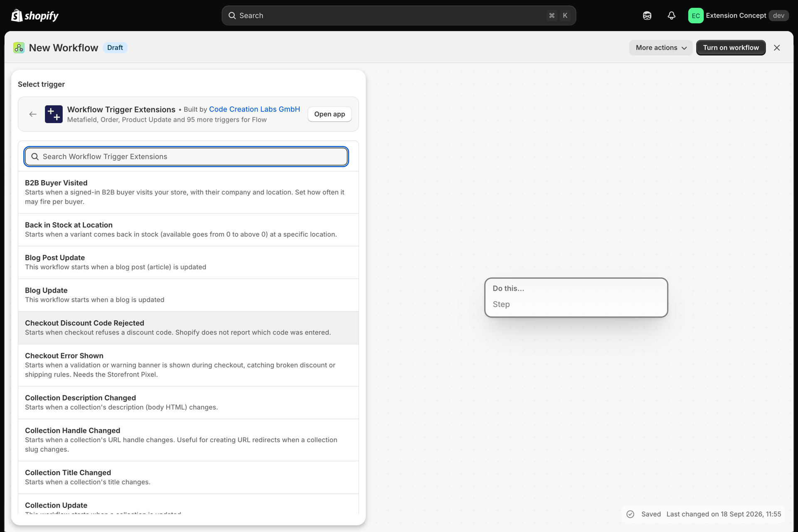Image resolution: width=798 pixels, height=532 pixels.
Task: Pick the Checkout Error Shown trigger
Action: coord(188,365)
